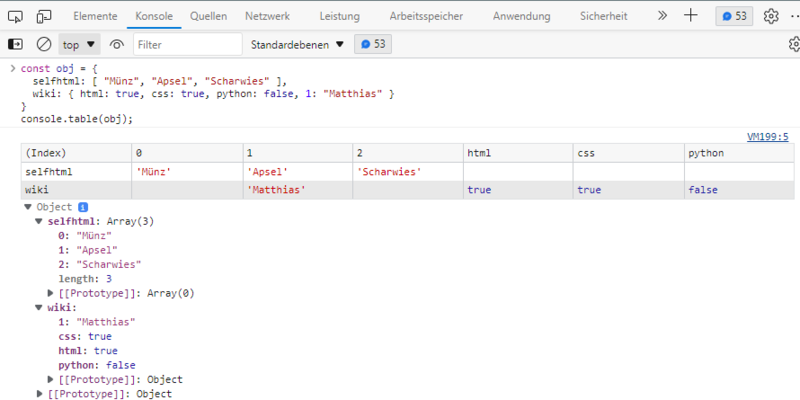Expand wiki's [[Prototype]]: Object node
The height and width of the screenshot is (400, 800).
click(50, 380)
